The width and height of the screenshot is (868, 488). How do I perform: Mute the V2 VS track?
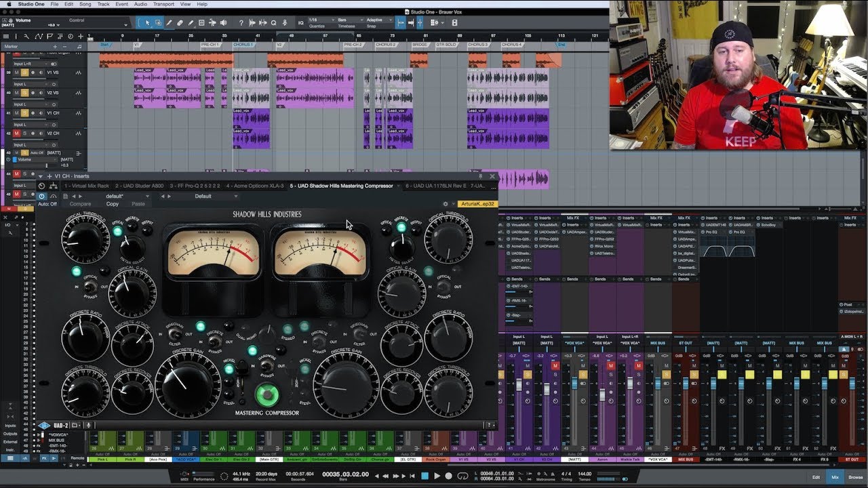pos(17,93)
